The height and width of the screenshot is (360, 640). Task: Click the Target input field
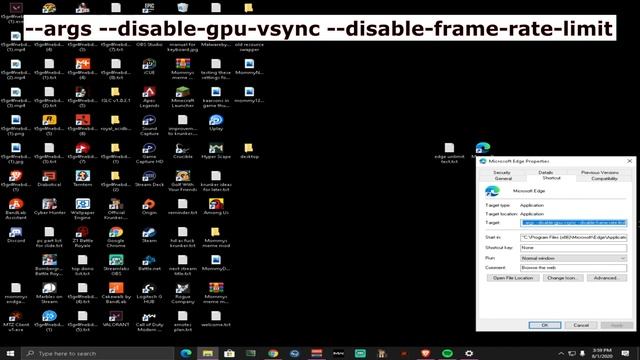[x=573, y=223]
